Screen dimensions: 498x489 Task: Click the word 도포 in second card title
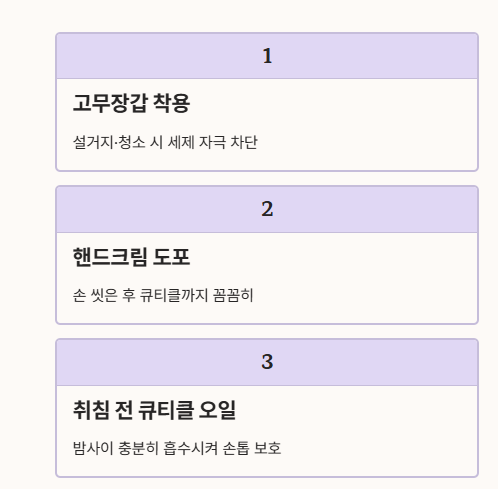(171, 257)
